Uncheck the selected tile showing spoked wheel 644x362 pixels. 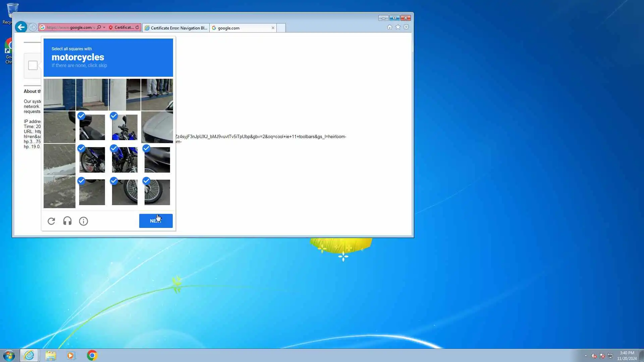[x=124, y=192]
